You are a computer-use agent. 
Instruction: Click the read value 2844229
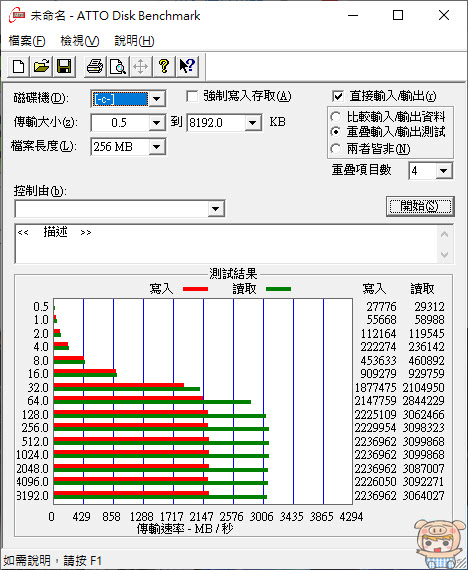[423, 401]
